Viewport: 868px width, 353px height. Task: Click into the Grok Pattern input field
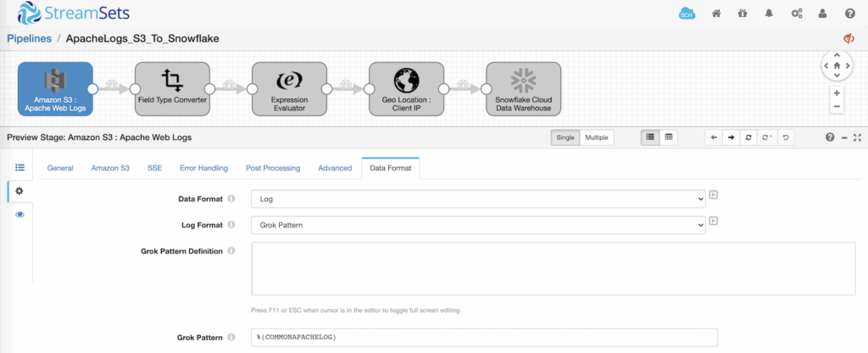pos(484,337)
